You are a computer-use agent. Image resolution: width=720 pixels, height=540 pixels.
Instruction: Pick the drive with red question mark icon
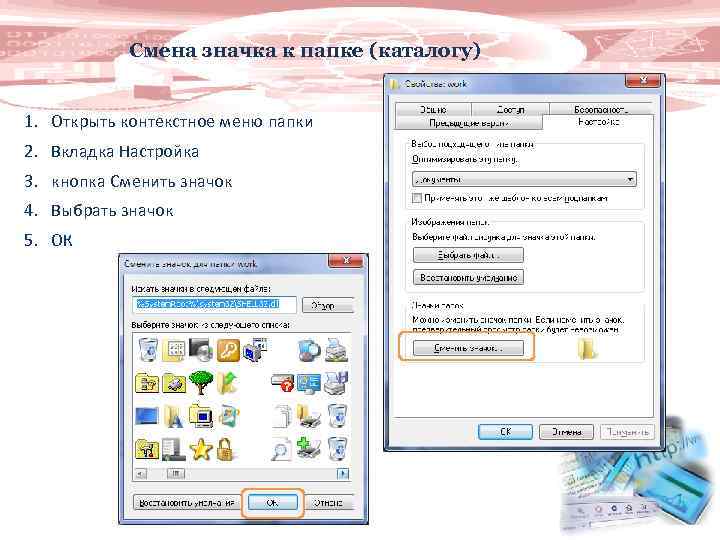(282, 383)
